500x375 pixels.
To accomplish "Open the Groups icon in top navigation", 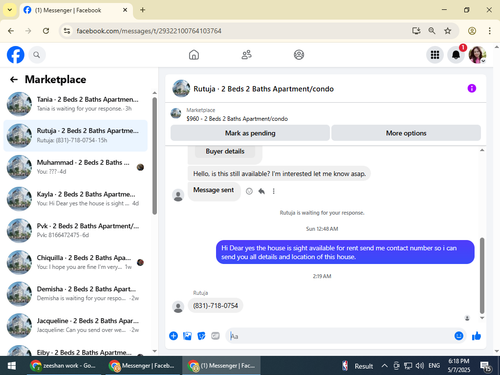I will (299, 55).
